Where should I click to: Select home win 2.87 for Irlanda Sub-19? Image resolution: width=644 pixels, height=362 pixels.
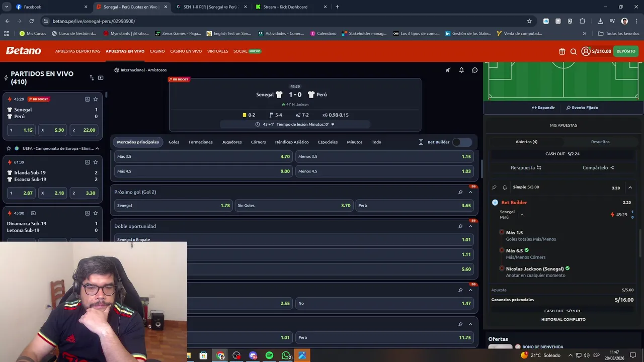(x=21, y=193)
